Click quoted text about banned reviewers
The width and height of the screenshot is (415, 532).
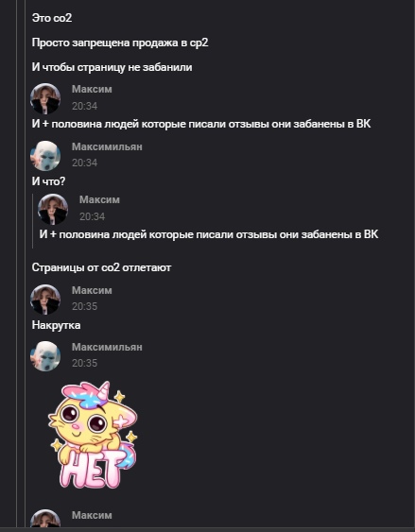pyautogui.click(x=209, y=234)
